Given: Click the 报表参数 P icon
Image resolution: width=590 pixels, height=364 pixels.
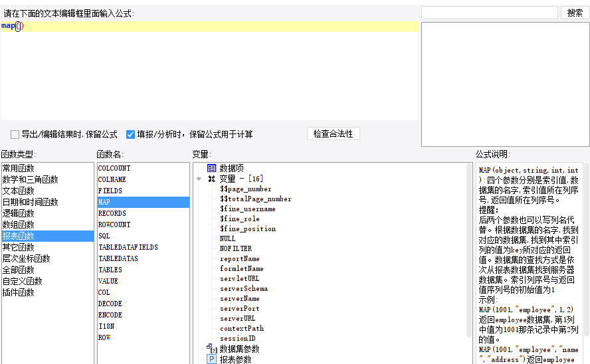Looking at the screenshot, I should 211,359.
